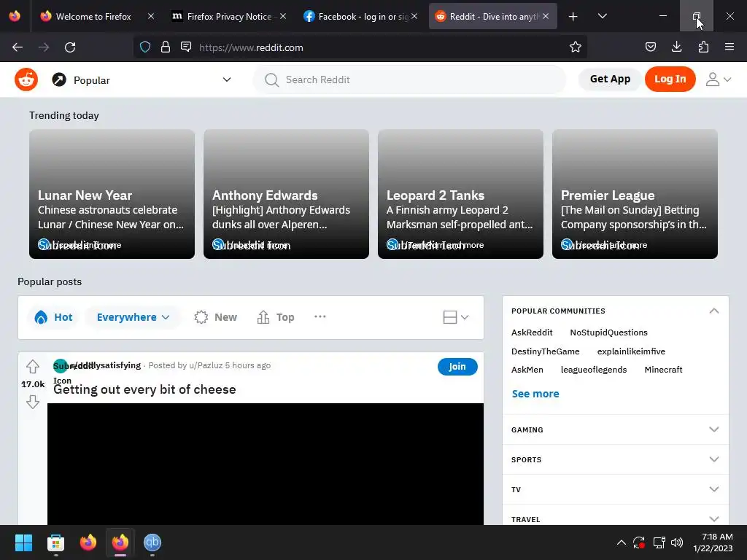The image size is (747, 560).
Task: Switch to the Facebook tab
Action: point(360,16)
